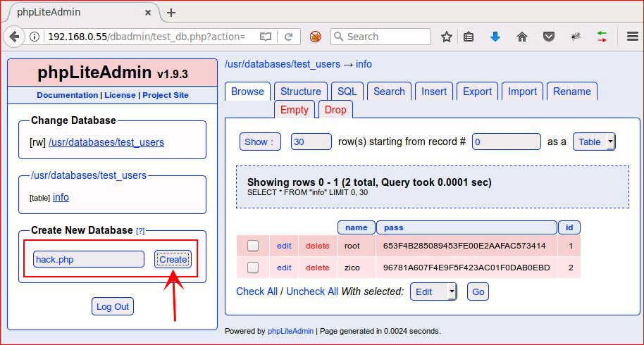Click the Log Out button

click(113, 306)
